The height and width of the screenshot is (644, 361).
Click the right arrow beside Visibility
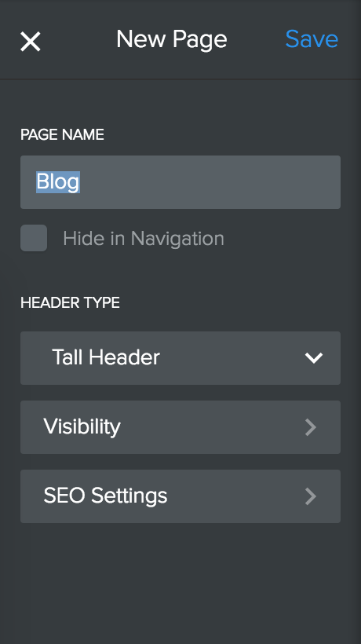click(x=311, y=427)
